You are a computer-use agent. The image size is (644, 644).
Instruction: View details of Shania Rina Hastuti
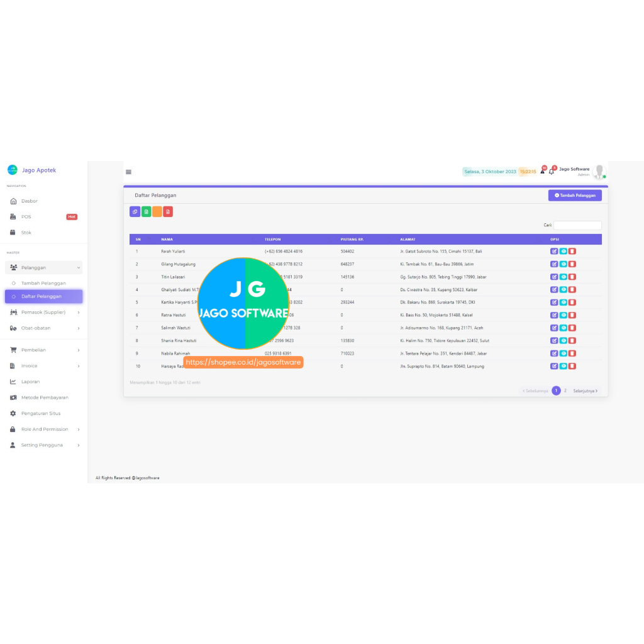tap(563, 340)
